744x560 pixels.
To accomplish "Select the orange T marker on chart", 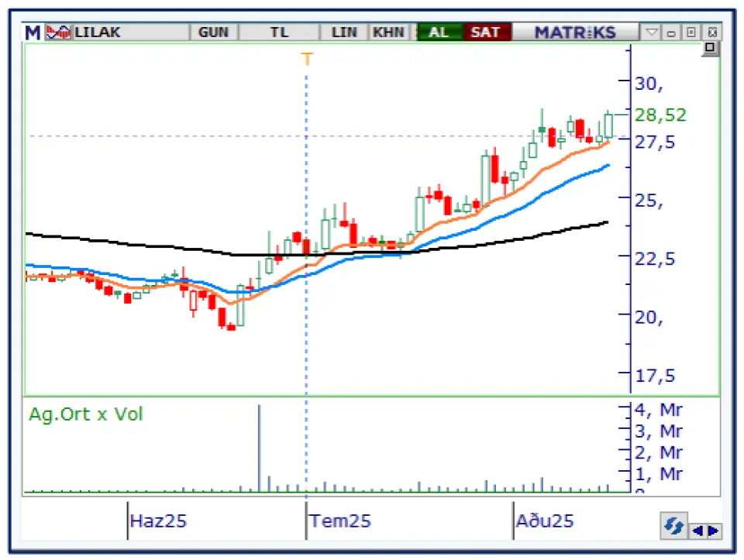I will pos(307,60).
